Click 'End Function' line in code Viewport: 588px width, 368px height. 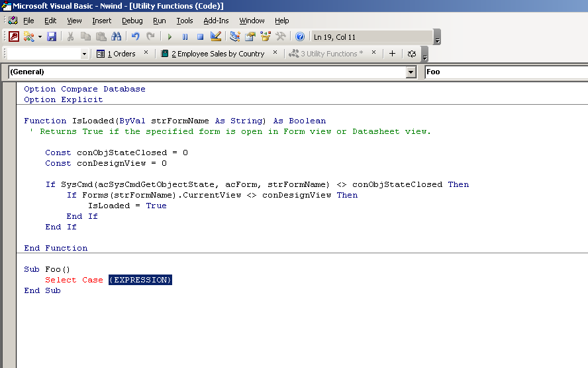(x=56, y=248)
